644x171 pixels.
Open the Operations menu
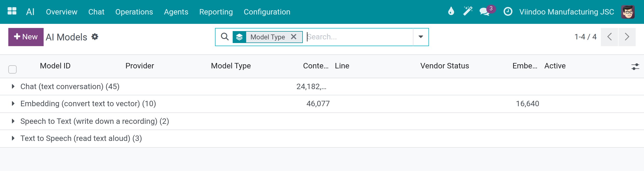(134, 12)
